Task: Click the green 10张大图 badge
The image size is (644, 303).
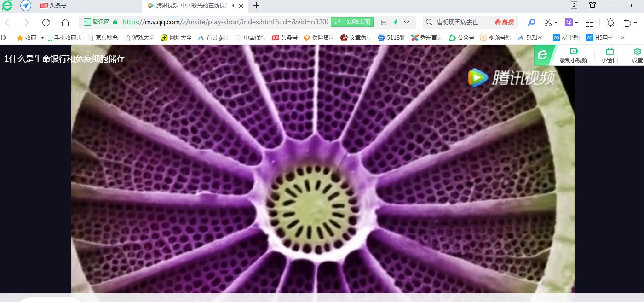Action: pyautogui.click(x=352, y=22)
